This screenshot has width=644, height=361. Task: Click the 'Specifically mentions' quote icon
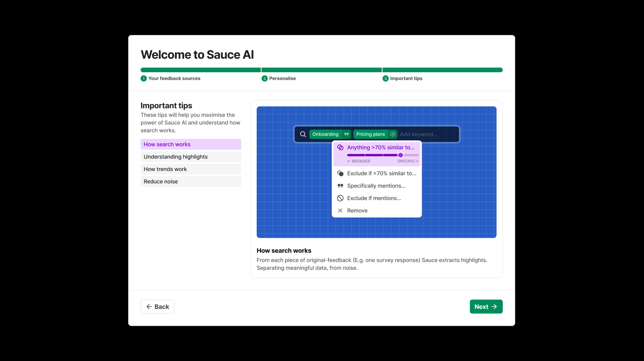point(340,186)
